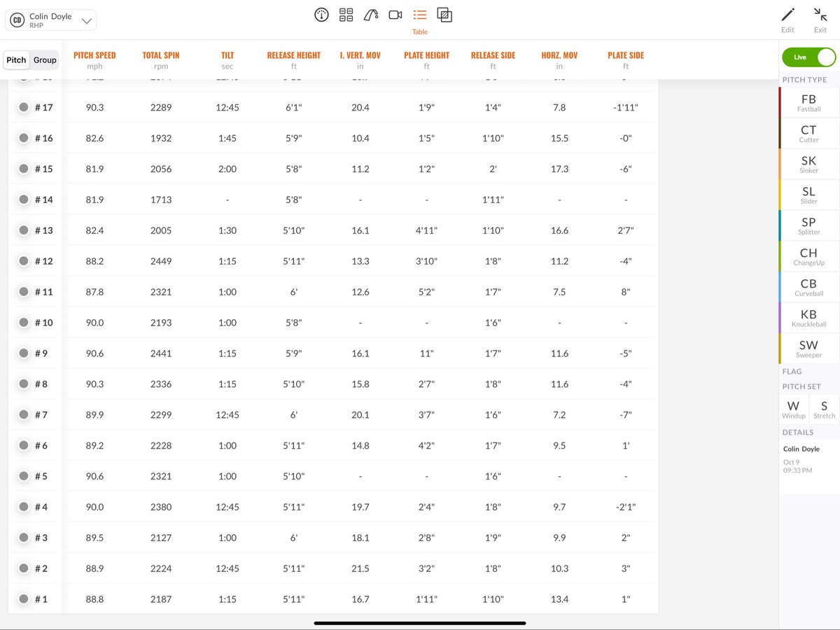The height and width of the screenshot is (630, 840).
Task: Click the Edit pencil icon
Action: 787,15
